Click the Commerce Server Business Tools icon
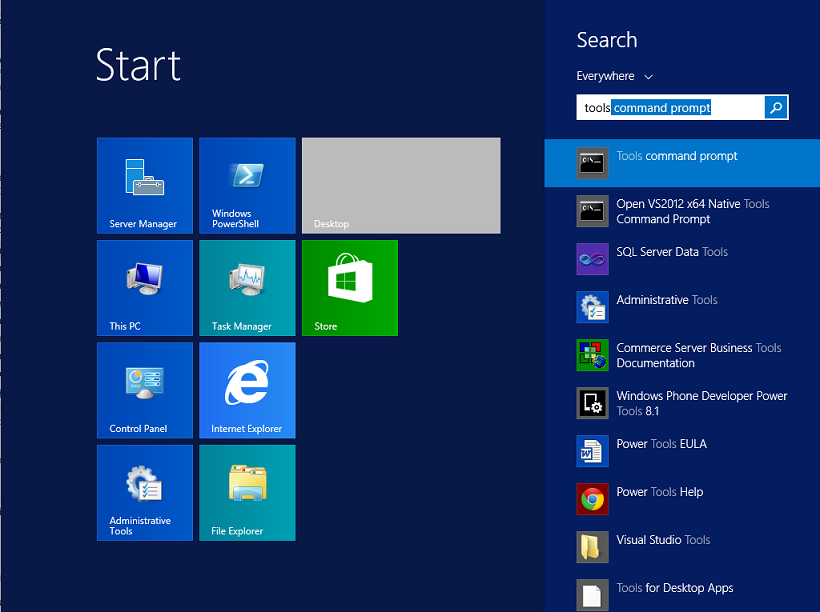820x612 pixels. [593, 355]
